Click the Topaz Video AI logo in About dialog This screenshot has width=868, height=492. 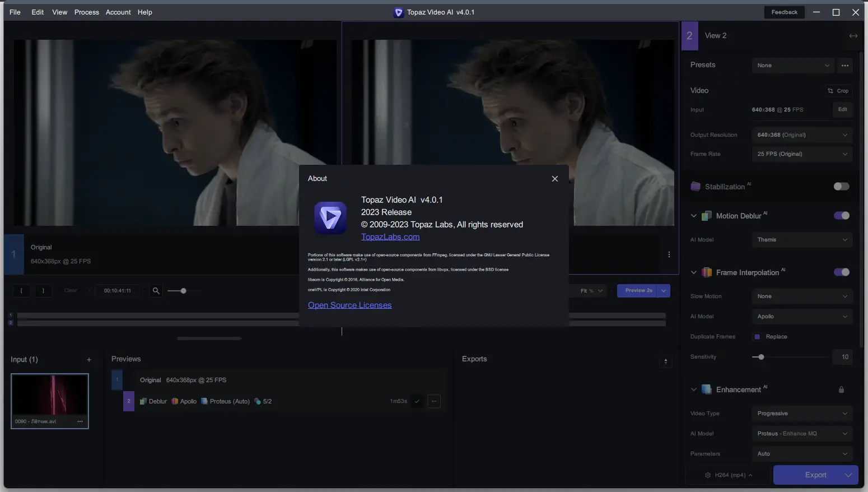[330, 218]
